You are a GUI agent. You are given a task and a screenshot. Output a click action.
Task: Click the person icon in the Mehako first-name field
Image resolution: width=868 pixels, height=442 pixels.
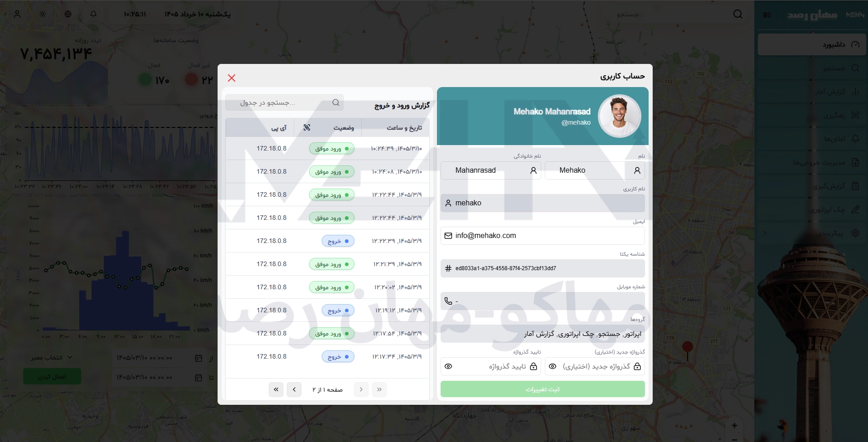click(637, 170)
